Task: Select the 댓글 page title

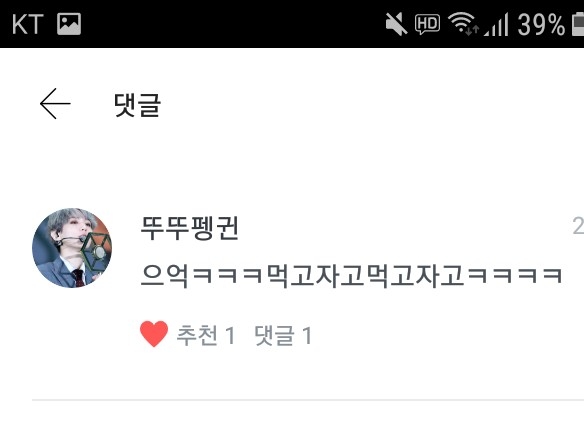Action: coord(137,105)
